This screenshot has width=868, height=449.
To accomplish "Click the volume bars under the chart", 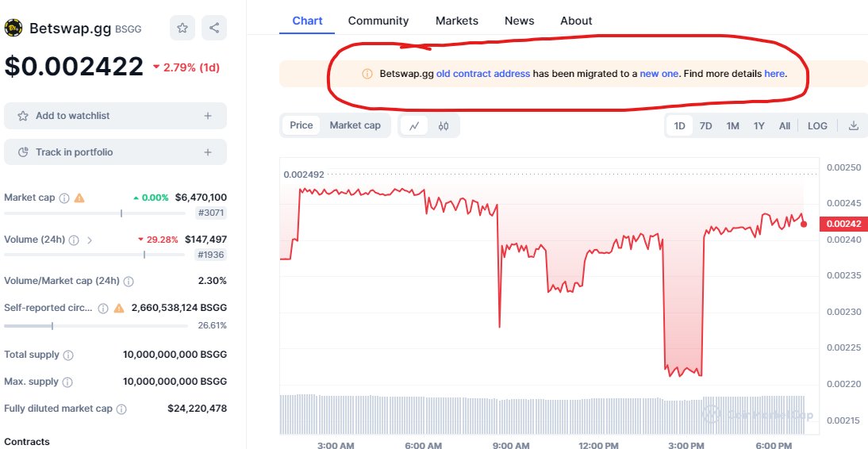I will 542,414.
